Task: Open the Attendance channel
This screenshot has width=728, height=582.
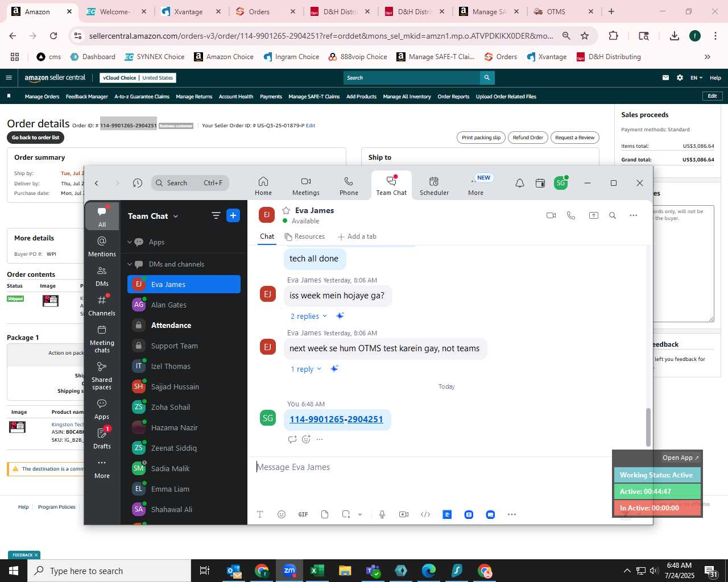Action: click(184, 325)
